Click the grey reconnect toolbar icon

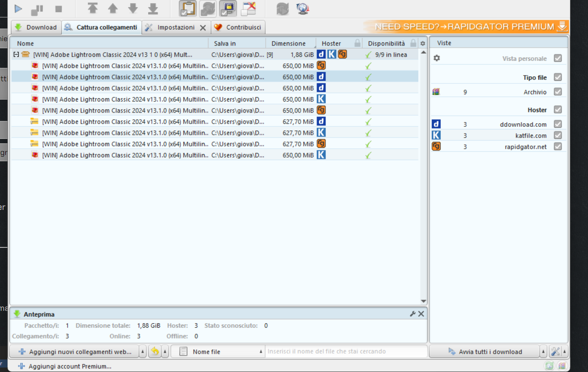283,8
